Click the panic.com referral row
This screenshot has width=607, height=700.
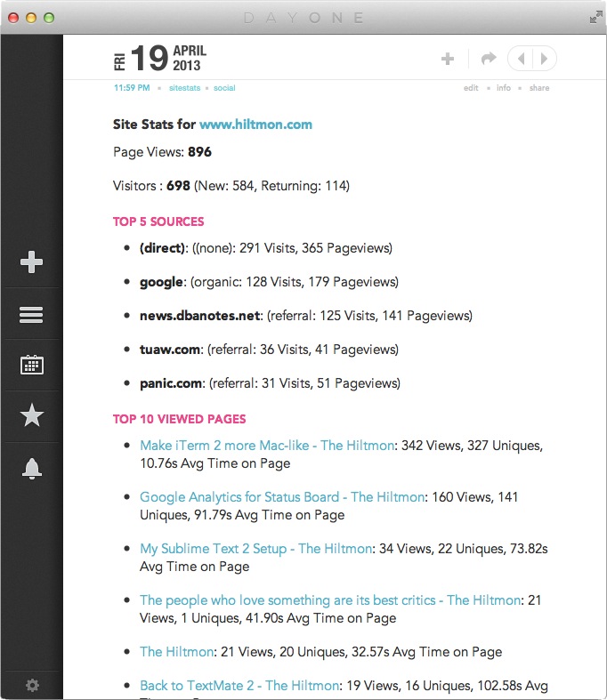coord(270,383)
